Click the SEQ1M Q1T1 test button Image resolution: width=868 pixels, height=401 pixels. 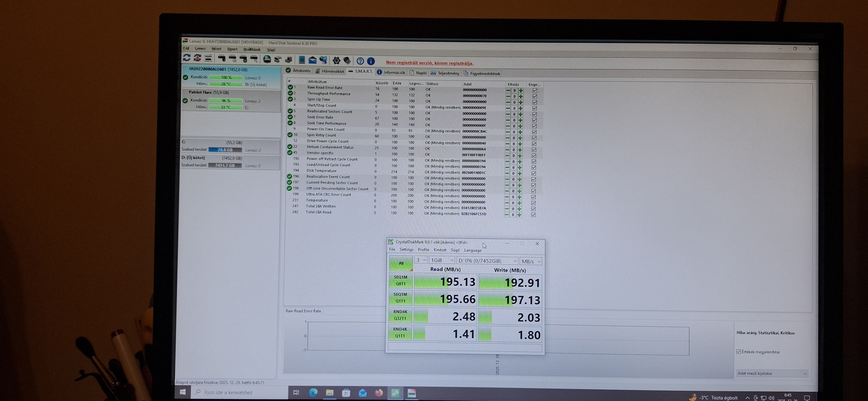point(400,298)
